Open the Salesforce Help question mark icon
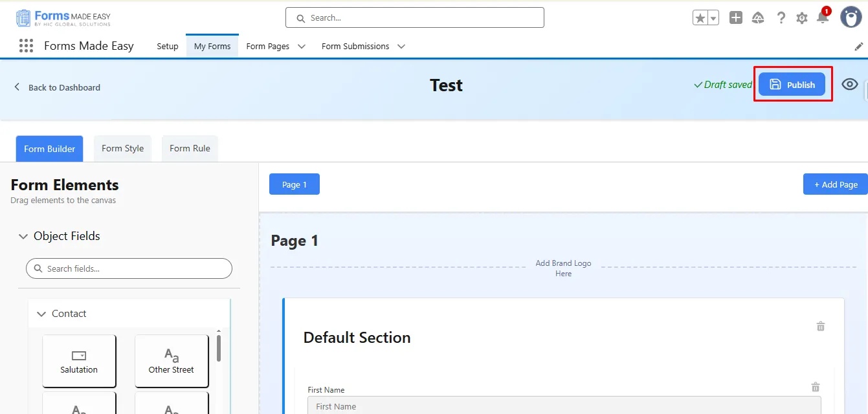868x414 pixels. 781,18
